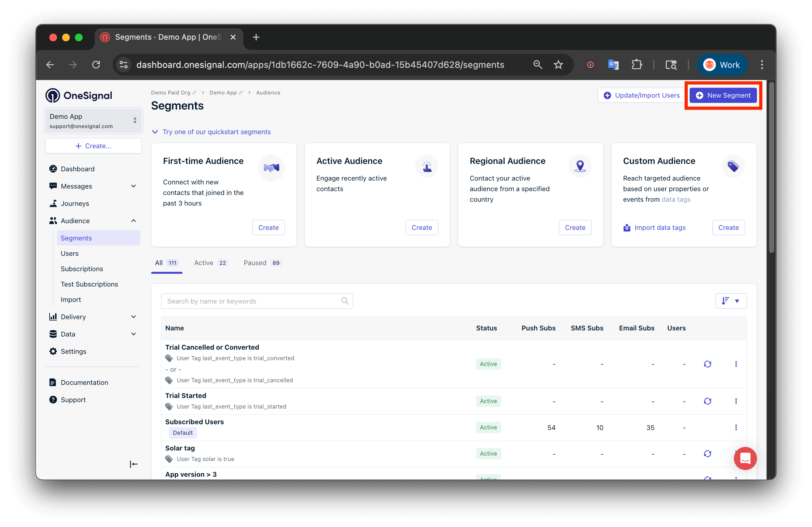This screenshot has width=812, height=527.
Task: Create a First-time Audience segment
Action: 268,228
